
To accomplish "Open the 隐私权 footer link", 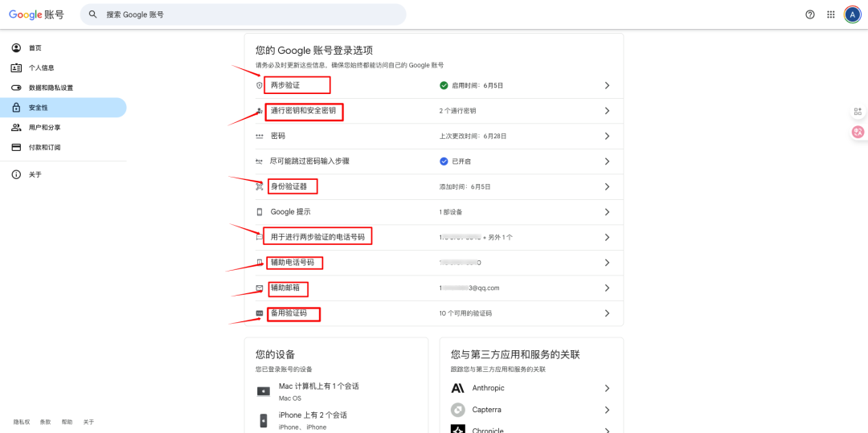I will coord(22,422).
